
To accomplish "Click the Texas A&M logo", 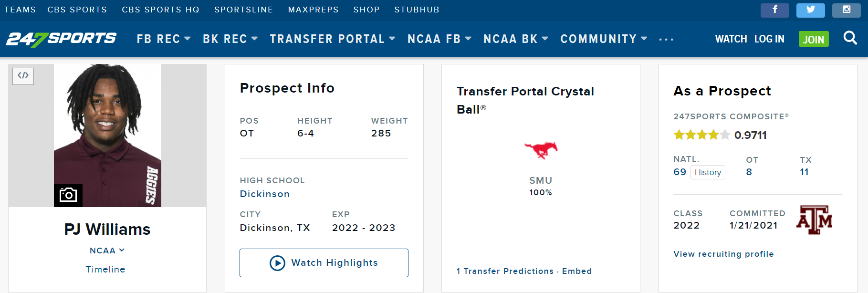I will pyautogui.click(x=814, y=220).
